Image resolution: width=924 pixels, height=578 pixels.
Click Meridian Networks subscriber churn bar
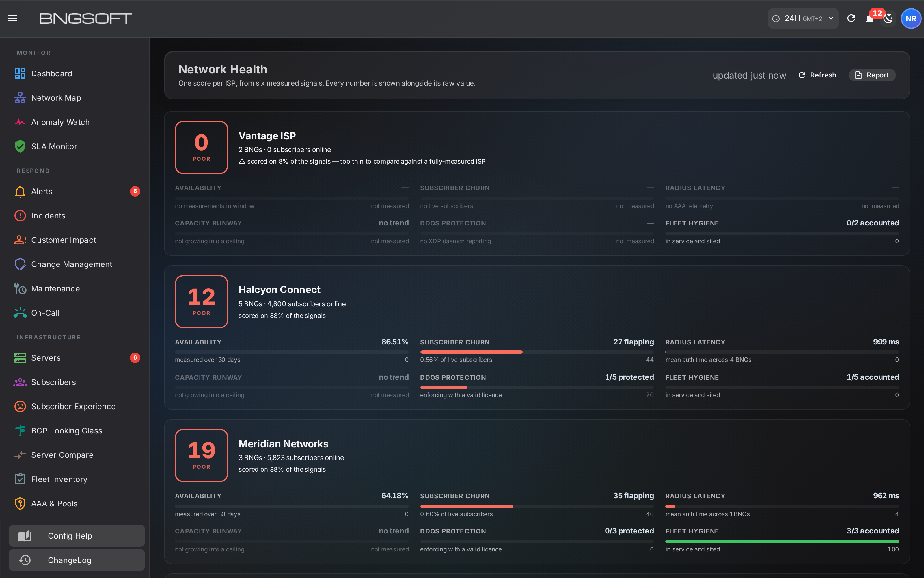[537, 506]
